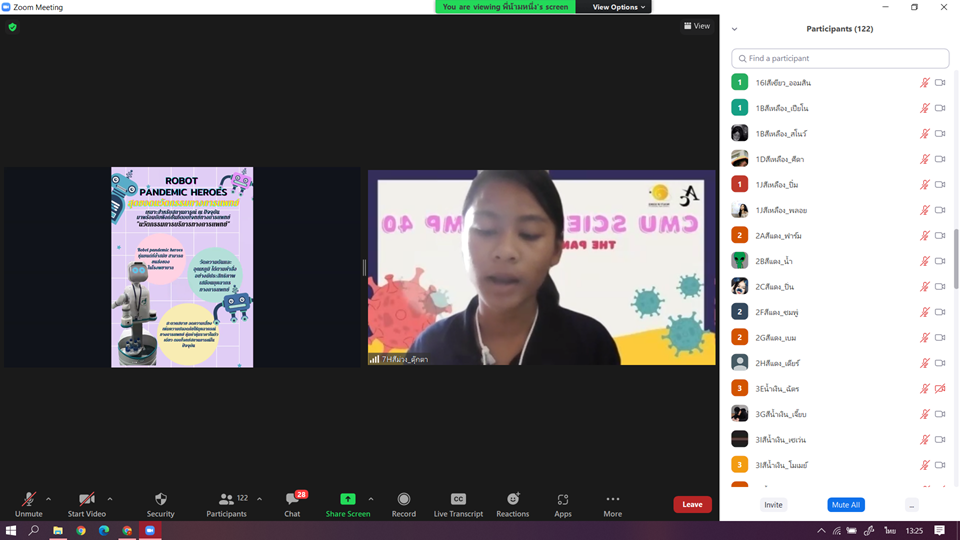Open the Chat panel
This screenshot has width=960, height=540.
[x=292, y=504]
